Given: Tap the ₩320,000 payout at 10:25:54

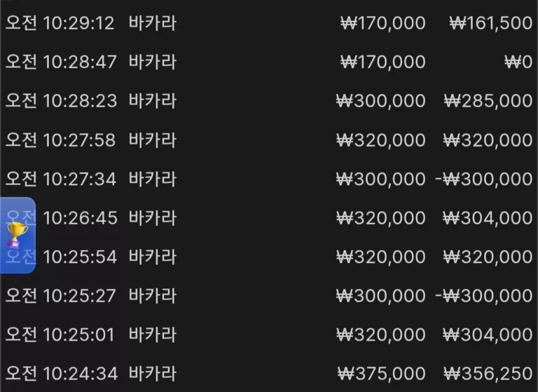Looking at the screenshot, I should point(487,256).
